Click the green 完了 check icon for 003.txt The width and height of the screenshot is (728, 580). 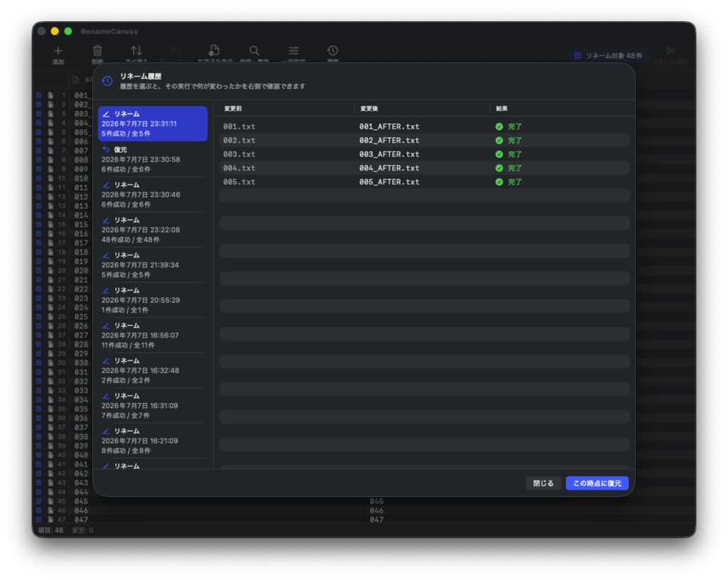coord(499,154)
